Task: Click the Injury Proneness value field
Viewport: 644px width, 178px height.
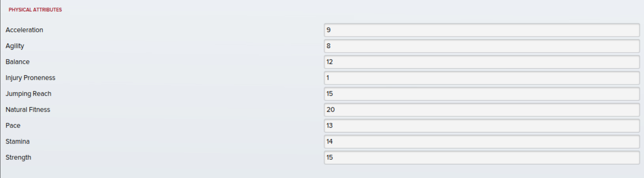Action: point(481,78)
